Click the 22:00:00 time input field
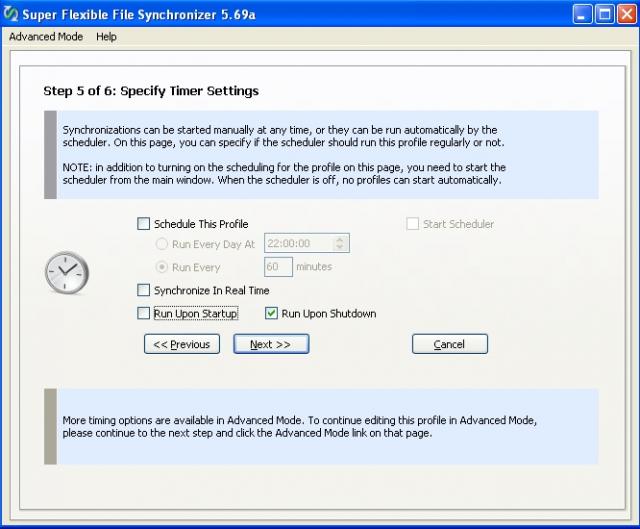 pos(297,244)
